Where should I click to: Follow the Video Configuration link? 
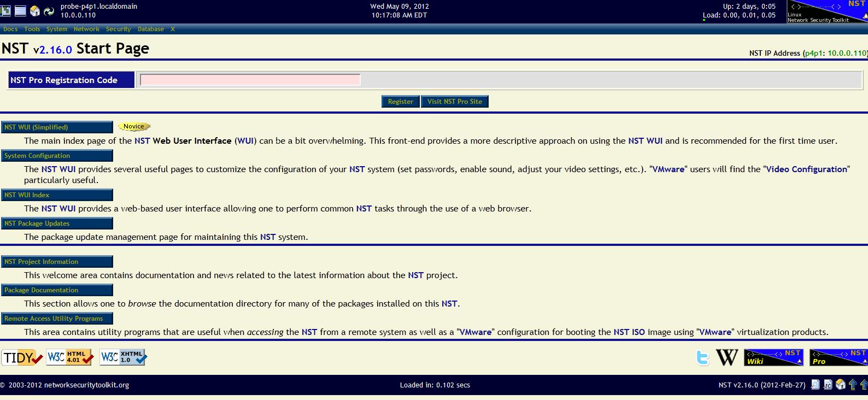[807, 169]
